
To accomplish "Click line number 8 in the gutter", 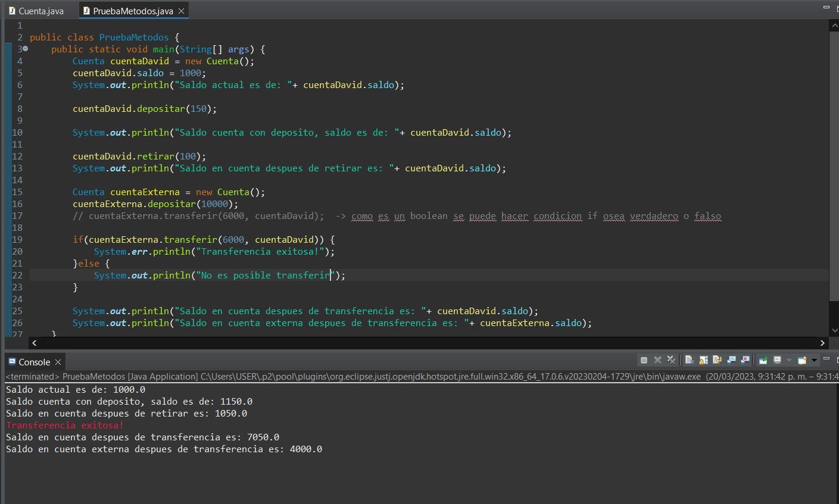I will point(20,108).
